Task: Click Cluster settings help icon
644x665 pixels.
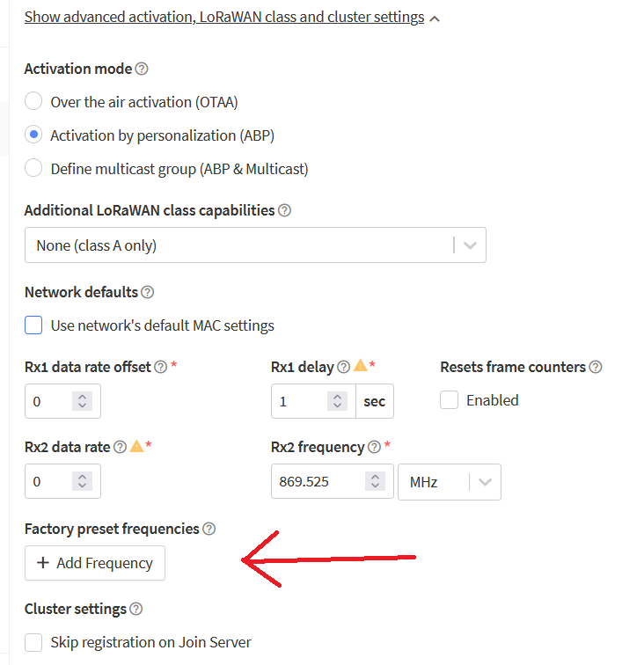Action: pyautogui.click(x=135, y=609)
